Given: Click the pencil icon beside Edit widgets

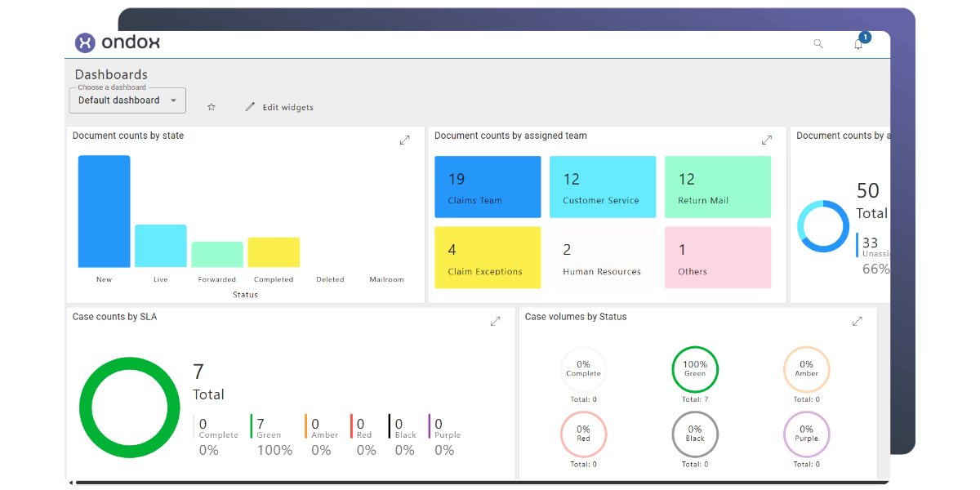Looking at the screenshot, I should point(248,106).
